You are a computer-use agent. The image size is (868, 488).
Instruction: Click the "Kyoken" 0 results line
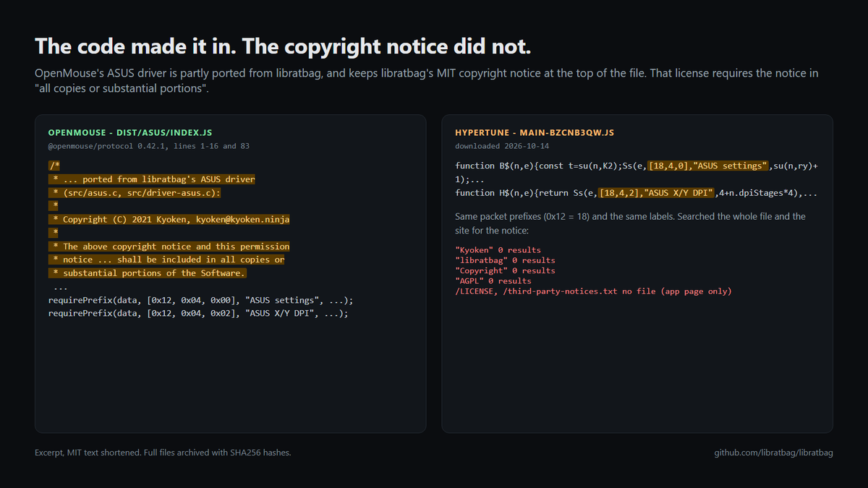click(498, 250)
